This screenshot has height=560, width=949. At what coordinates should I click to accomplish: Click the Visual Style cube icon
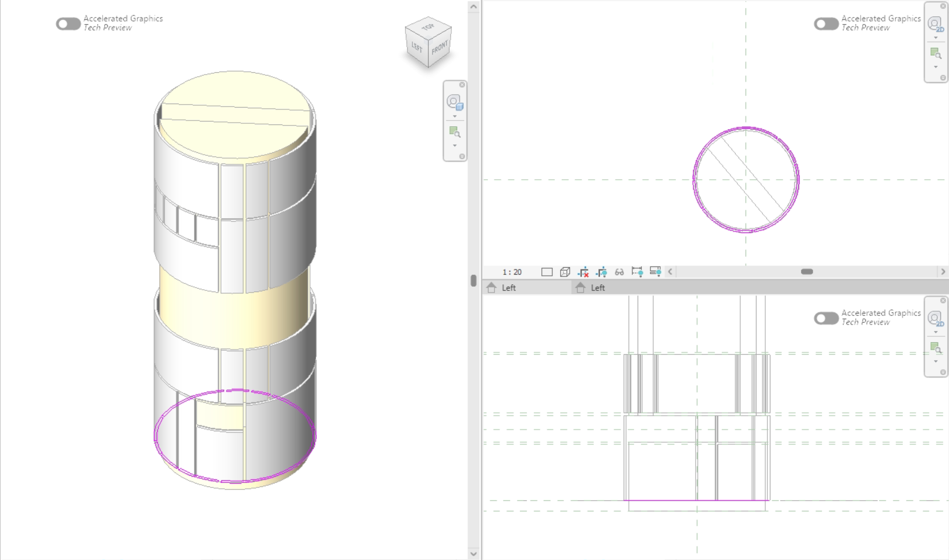click(565, 272)
